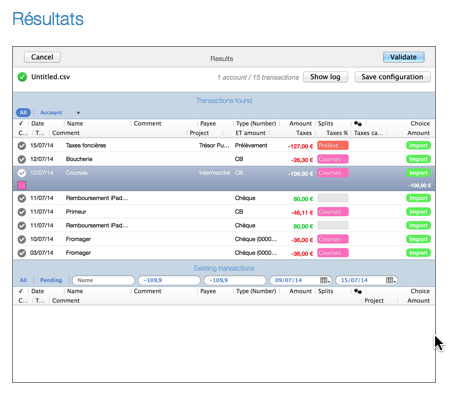
Task: Click the Show log button
Action: pyautogui.click(x=325, y=77)
